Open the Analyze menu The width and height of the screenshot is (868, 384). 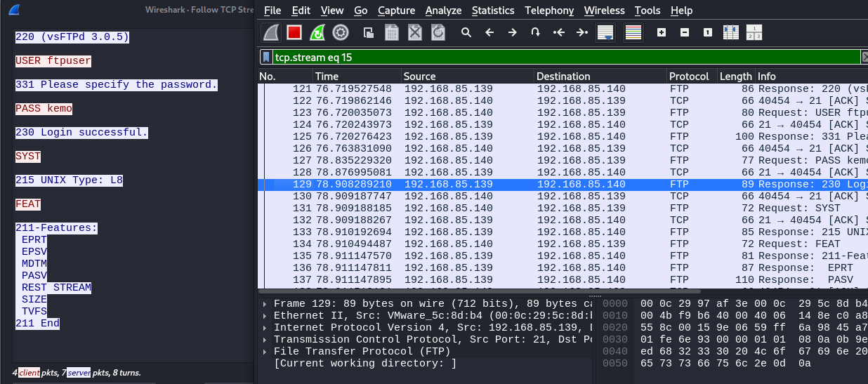click(444, 11)
